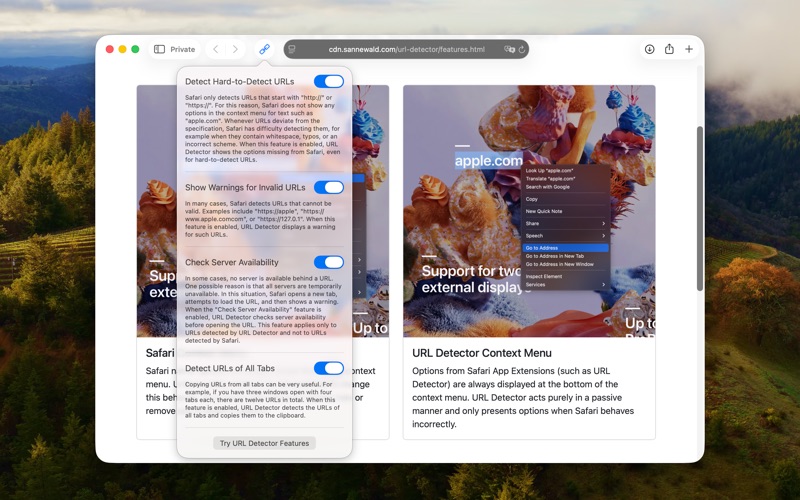Click the green full-screen window button
The height and width of the screenshot is (500, 800).
(x=135, y=49)
